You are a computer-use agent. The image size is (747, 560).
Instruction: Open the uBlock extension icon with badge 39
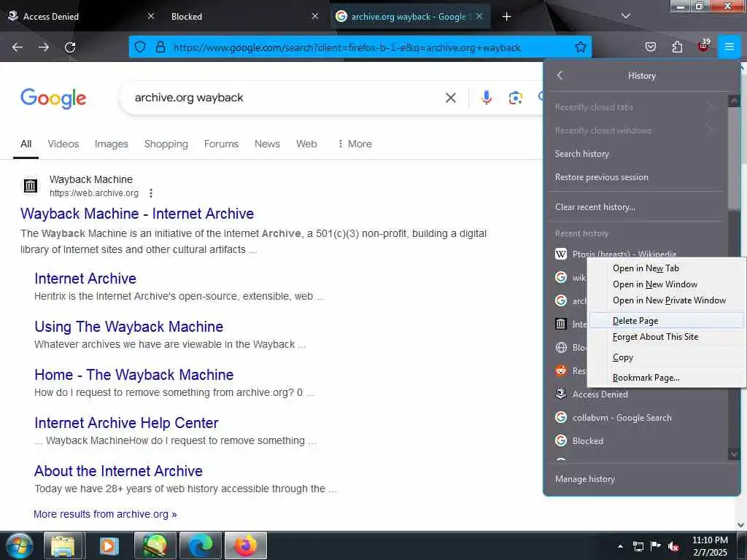(x=704, y=46)
